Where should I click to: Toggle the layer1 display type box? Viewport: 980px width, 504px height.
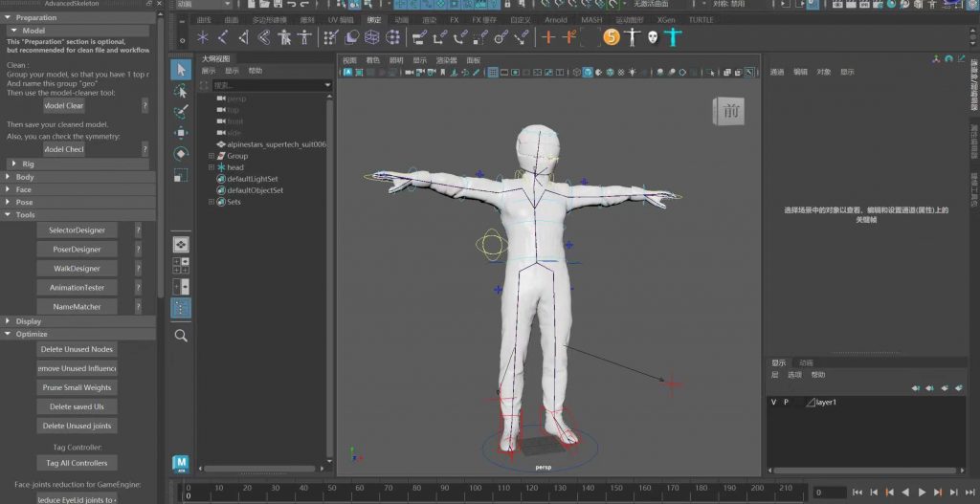798,403
